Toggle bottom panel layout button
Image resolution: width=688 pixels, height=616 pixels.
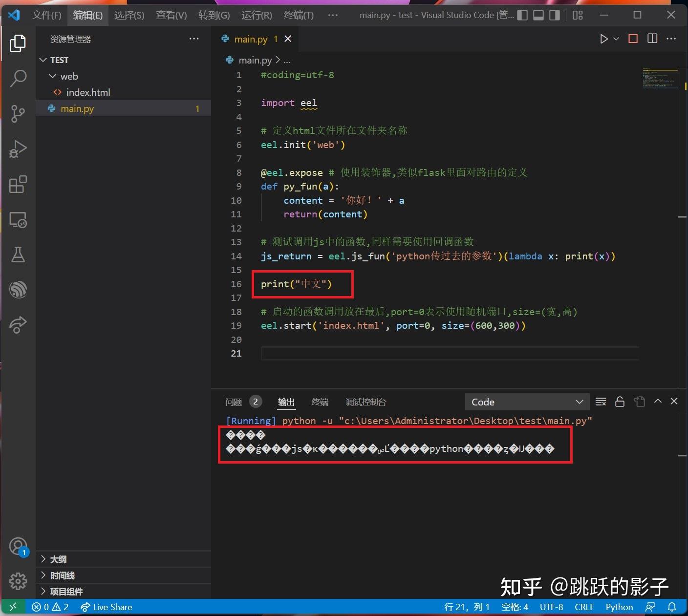pyautogui.click(x=538, y=15)
